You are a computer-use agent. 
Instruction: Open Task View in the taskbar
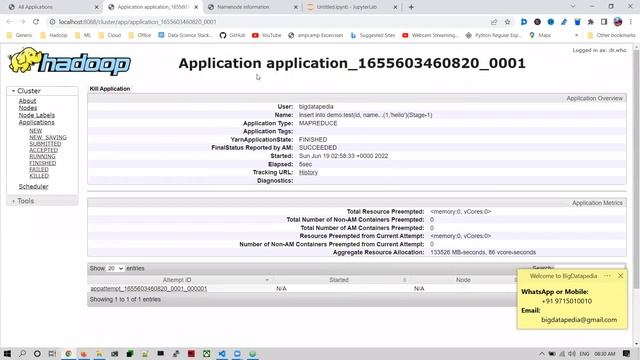point(52,353)
